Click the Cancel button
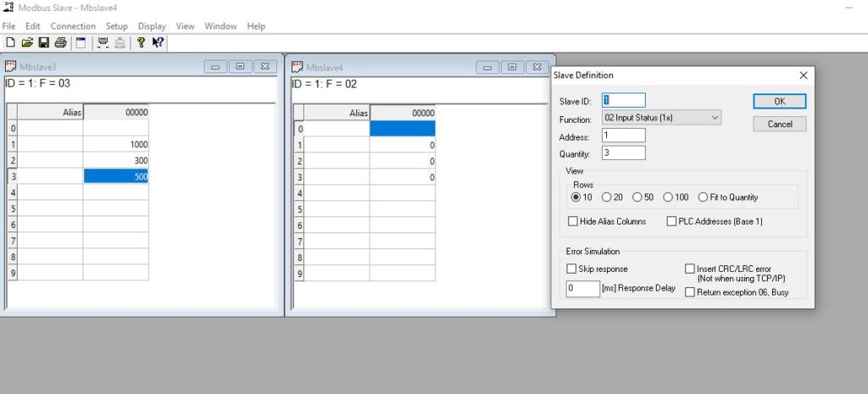 click(779, 124)
